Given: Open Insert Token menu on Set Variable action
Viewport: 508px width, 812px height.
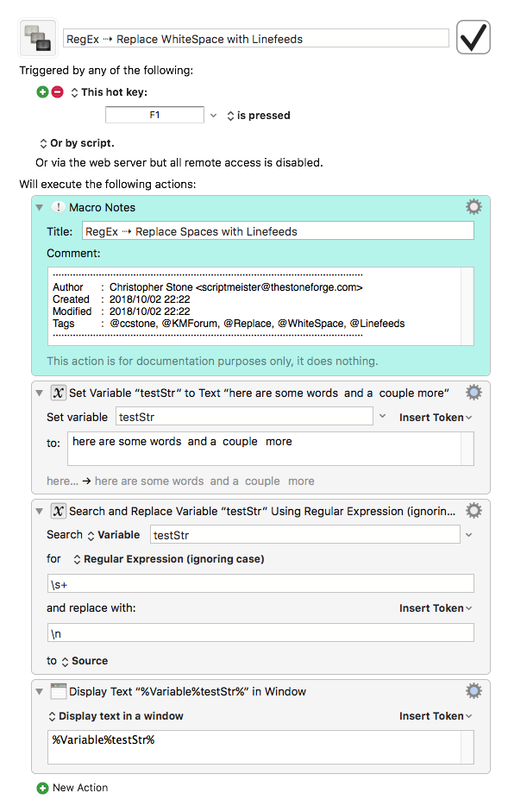Looking at the screenshot, I should pyautogui.click(x=434, y=417).
